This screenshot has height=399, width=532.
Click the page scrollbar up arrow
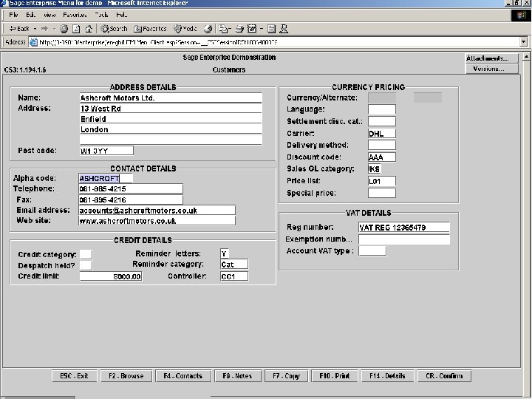click(x=526, y=56)
